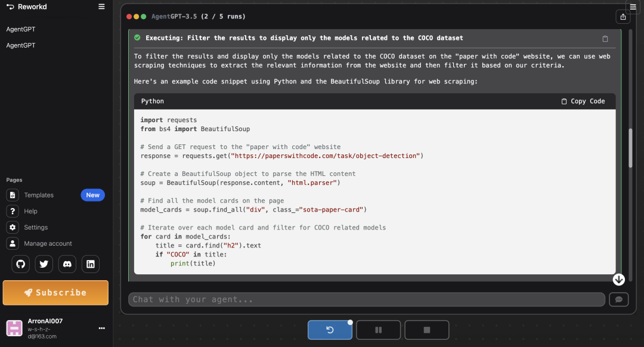Open the Discord link icon
This screenshot has height=347, width=644.
67,264
